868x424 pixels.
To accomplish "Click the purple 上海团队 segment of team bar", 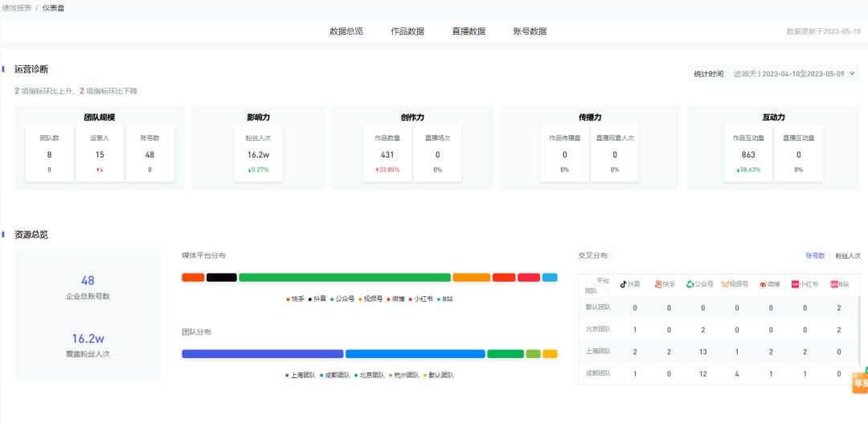I will click(x=263, y=354).
